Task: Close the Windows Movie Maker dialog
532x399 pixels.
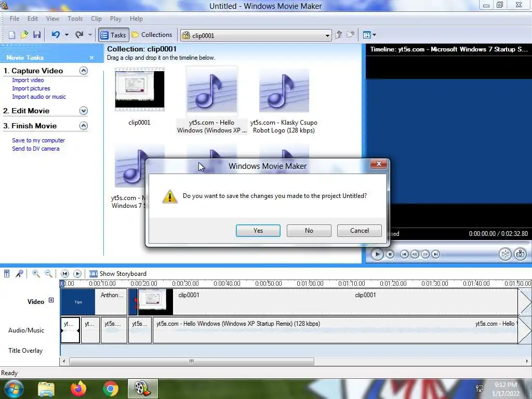Action: coord(379,164)
